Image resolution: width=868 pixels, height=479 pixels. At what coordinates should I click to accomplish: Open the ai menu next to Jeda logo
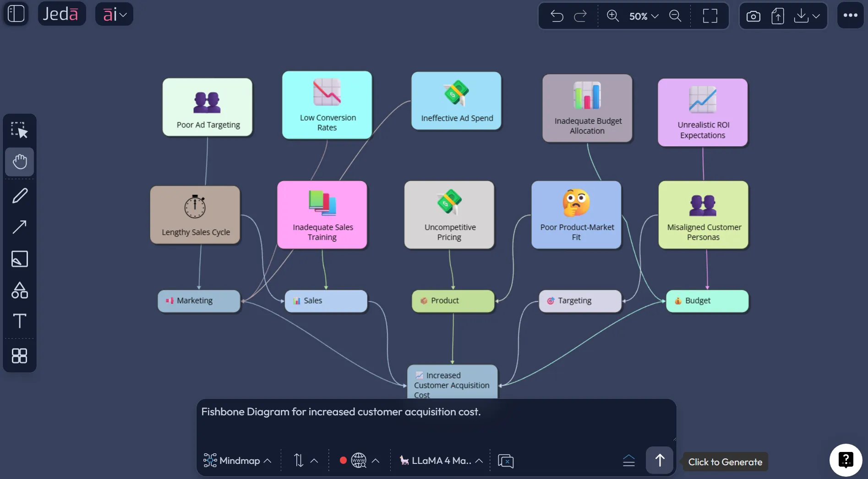pyautogui.click(x=114, y=14)
